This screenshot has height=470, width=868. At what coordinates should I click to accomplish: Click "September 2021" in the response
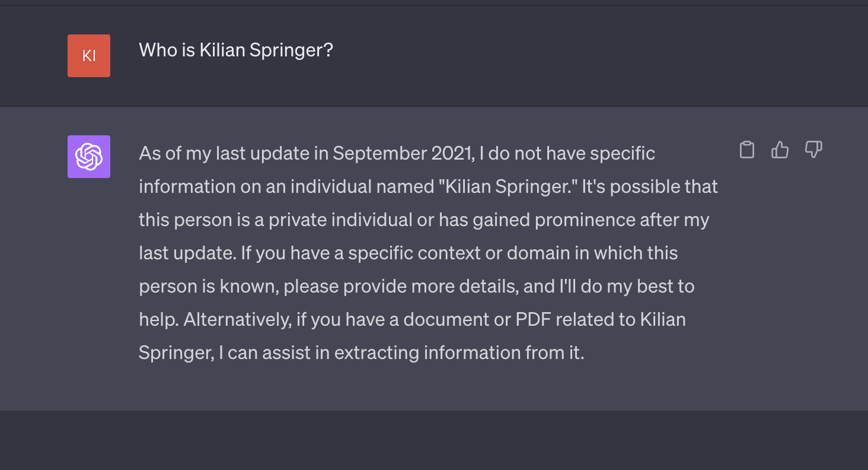coord(402,154)
